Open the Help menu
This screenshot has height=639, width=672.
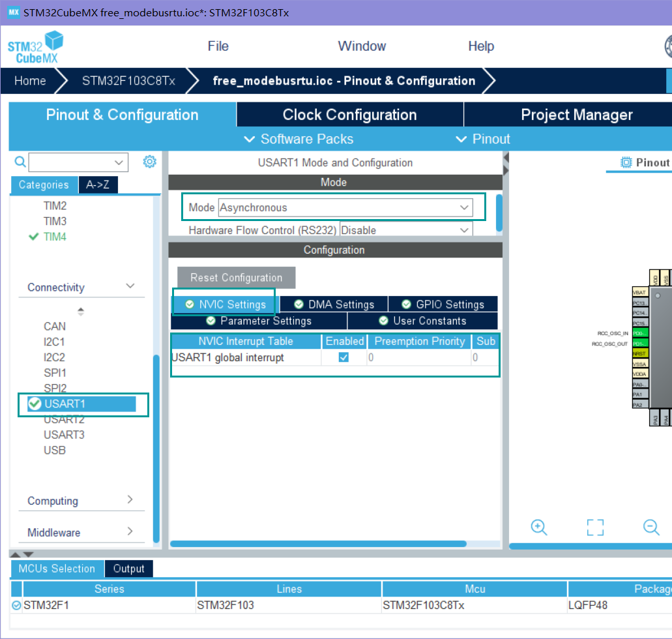[481, 46]
